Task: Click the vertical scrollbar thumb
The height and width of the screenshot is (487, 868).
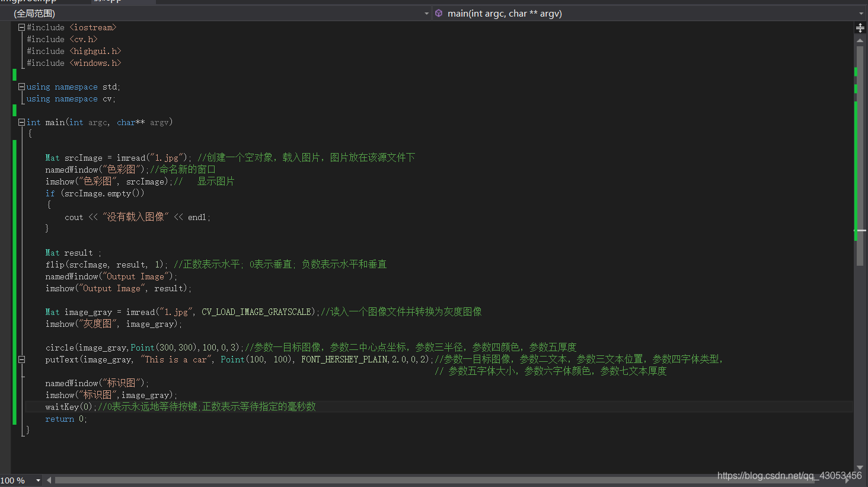Action: tap(860, 155)
